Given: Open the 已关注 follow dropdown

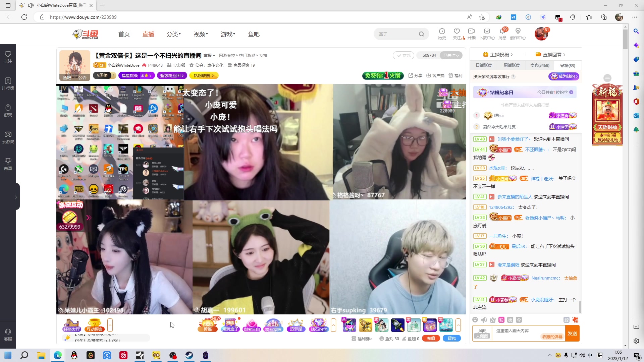Looking at the screenshot, I should pyautogui.click(x=451, y=55).
